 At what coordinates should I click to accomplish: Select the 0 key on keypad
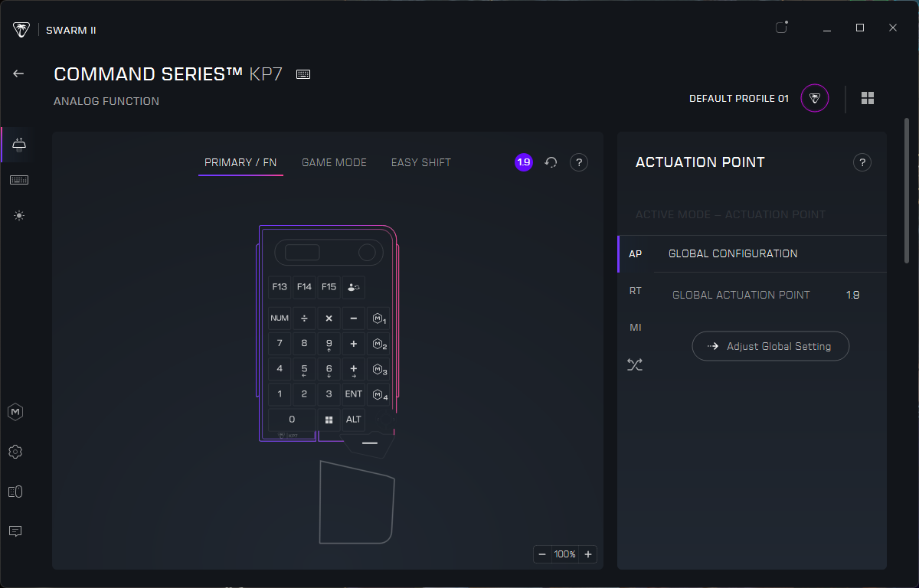pos(292,420)
